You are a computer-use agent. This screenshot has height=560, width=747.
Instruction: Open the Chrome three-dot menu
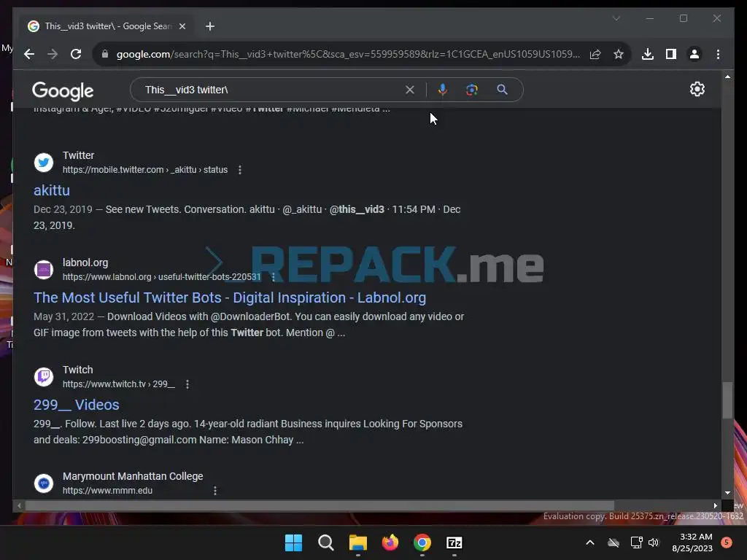pyautogui.click(x=718, y=54)
